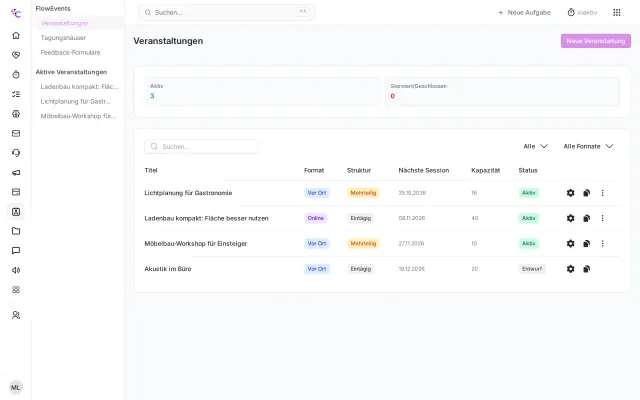Viewport: 640px width, 400px height.
Task: Open the Akustik im Büro title
Action: [x=168, y=269]
